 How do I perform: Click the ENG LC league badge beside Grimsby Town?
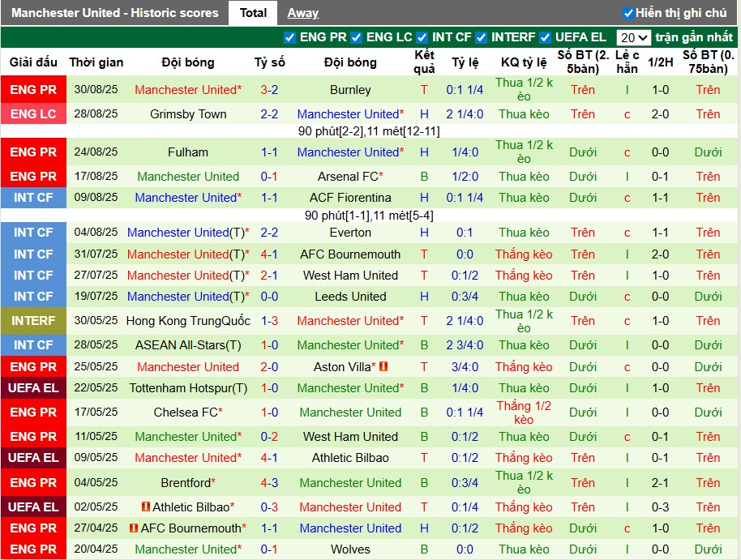pos(32,114)
